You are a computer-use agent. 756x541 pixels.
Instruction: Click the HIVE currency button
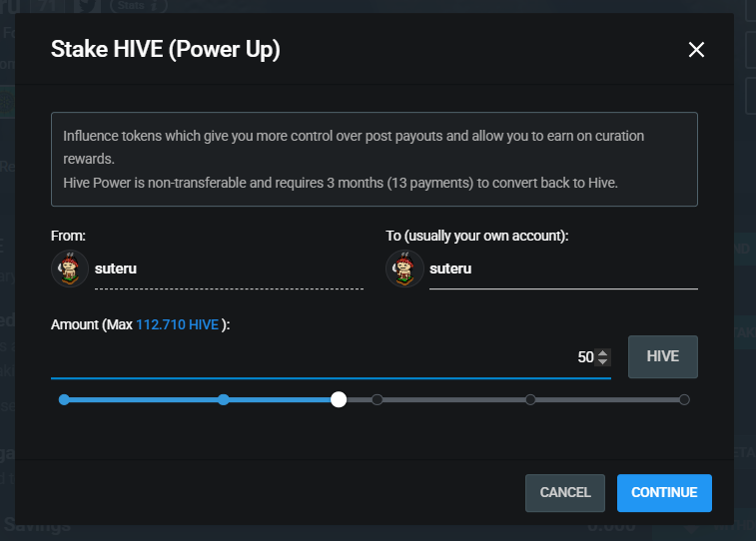tap(663, 356)
